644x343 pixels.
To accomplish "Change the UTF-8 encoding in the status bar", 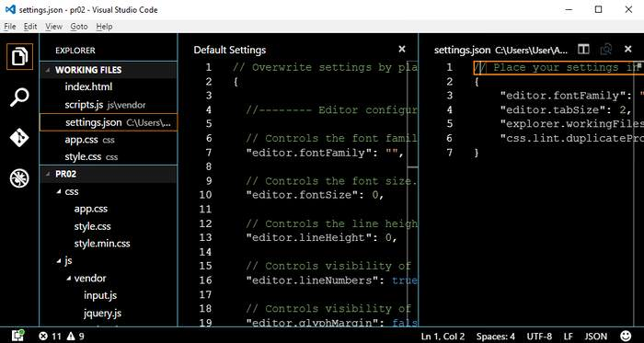I will coord(539,337).
